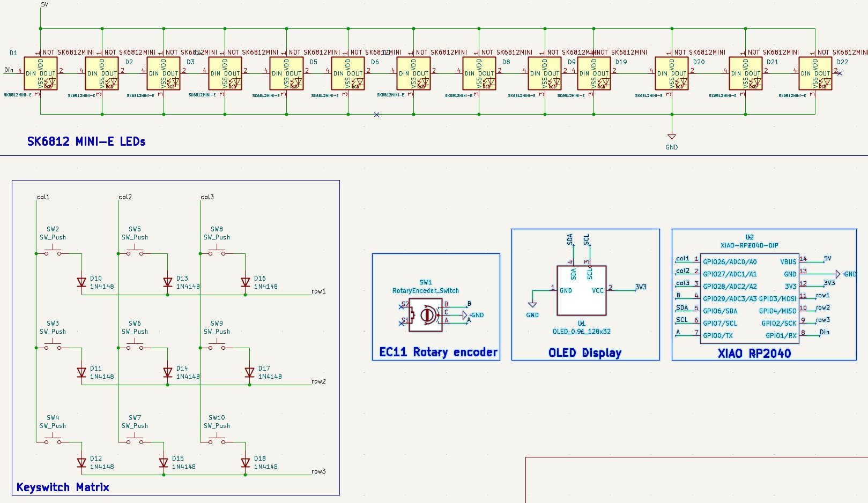
Task: Click the VBUS pin name on XIAO
Action: click(x=788, y=262)
